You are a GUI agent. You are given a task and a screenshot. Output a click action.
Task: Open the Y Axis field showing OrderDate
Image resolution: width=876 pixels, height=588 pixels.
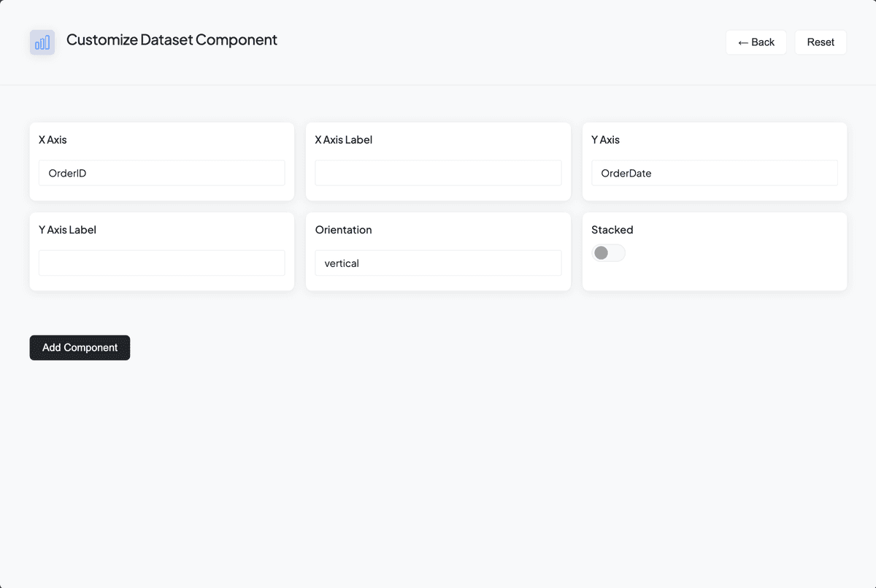click(715, 173)
